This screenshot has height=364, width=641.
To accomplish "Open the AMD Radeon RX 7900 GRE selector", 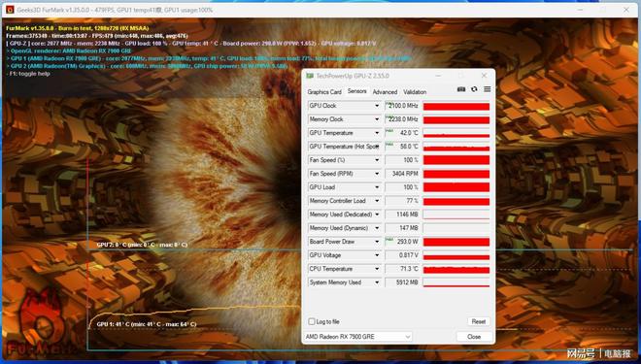I will [x=358, y=337].
